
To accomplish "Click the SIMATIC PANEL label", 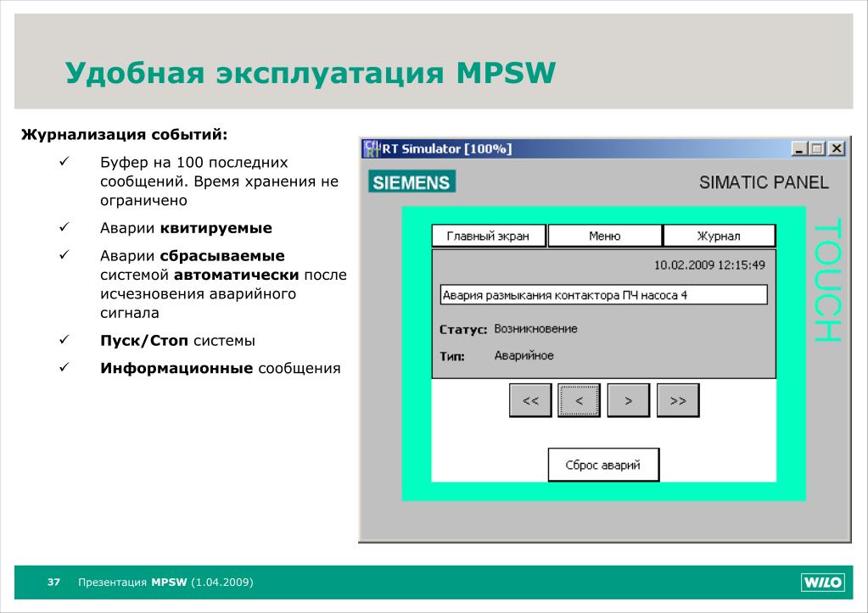I will coord(764,182).
